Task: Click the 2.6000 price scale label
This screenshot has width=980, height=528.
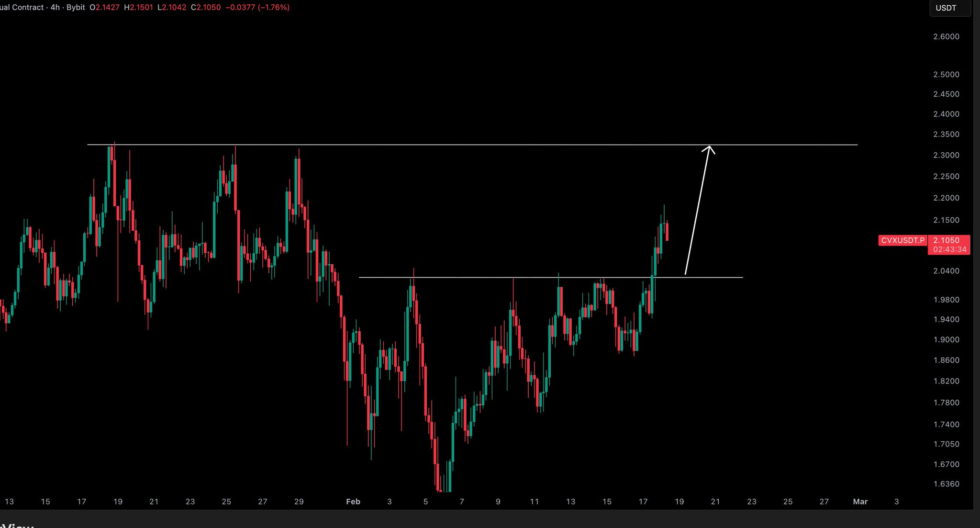Action: pos(946,37)
